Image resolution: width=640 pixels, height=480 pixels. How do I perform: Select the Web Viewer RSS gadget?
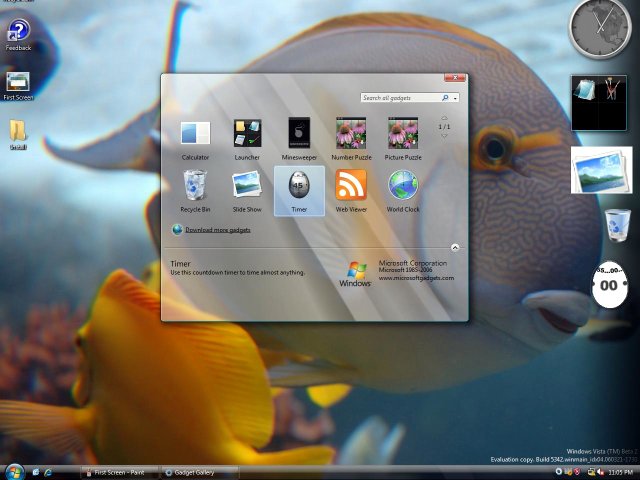[x=350, y=186]
